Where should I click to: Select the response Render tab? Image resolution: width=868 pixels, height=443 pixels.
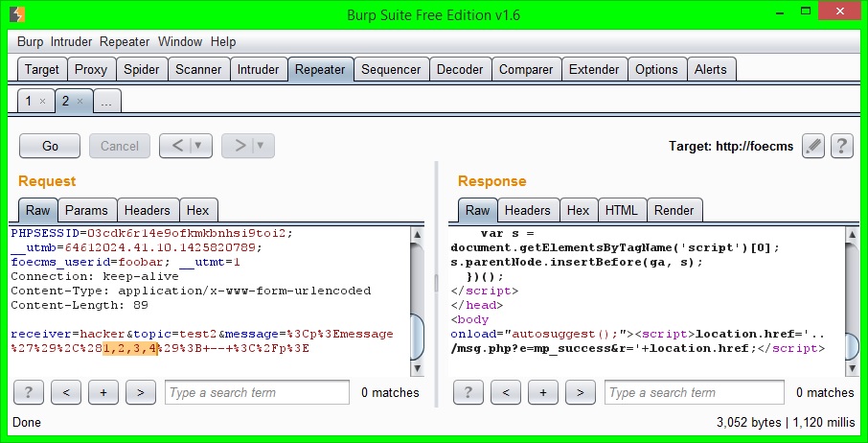tap(674, 210)
